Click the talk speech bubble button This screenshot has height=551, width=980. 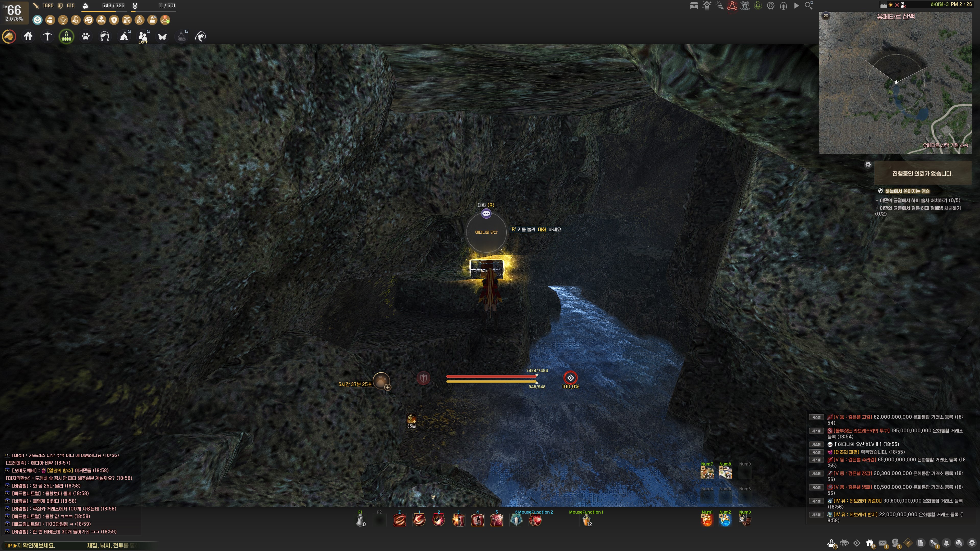coord(486,214)
